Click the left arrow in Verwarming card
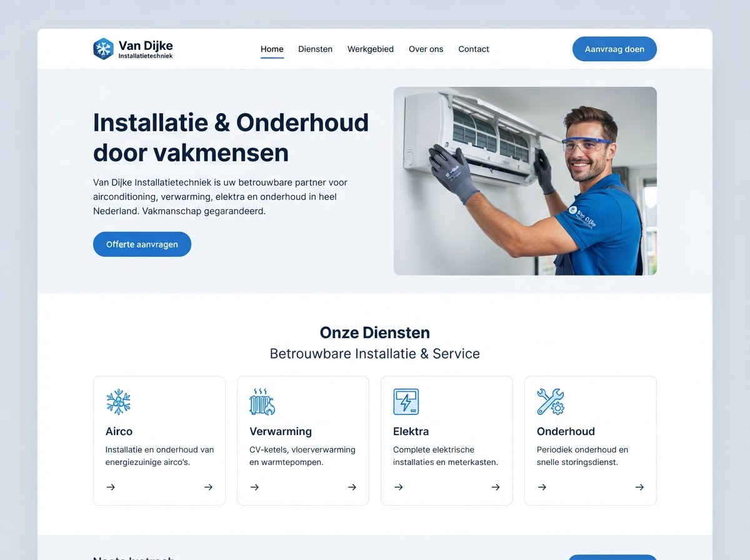This screenshot has width=750, height=560. pos(254,487)
